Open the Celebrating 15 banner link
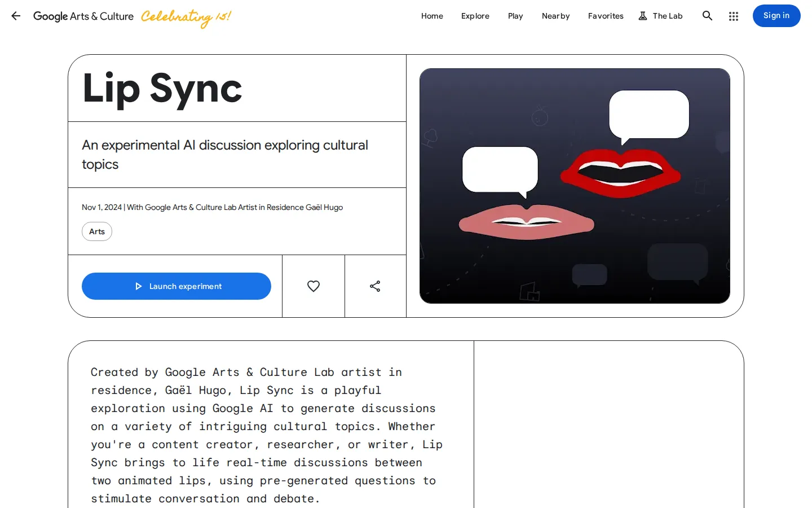Image resolution: width=812 pixels, height=508 pixels. [x=186, y=17]
